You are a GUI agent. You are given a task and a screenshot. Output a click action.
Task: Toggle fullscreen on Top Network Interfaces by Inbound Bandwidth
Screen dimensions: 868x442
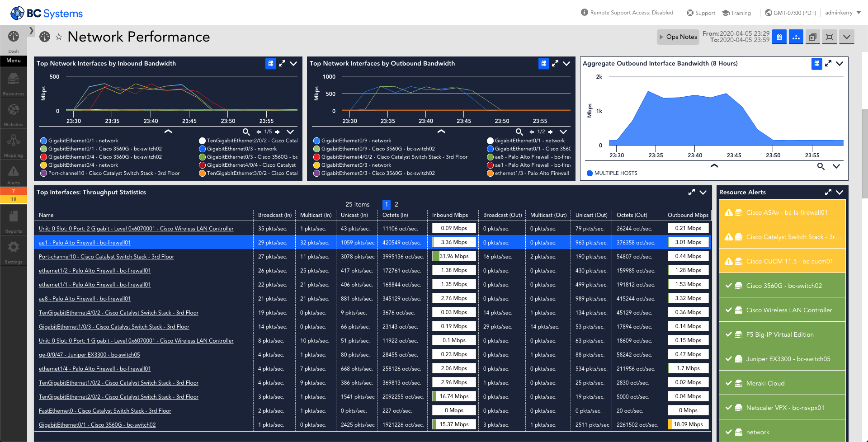282,63
